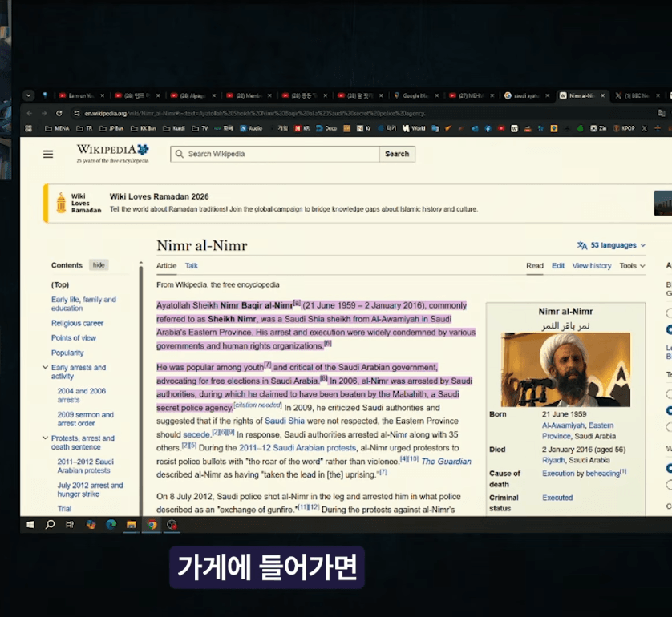Click the Chrome icon on the taskbar
The height and width of the screenshot is (617, 672).
pyautogui.click(x=152, y=525)
